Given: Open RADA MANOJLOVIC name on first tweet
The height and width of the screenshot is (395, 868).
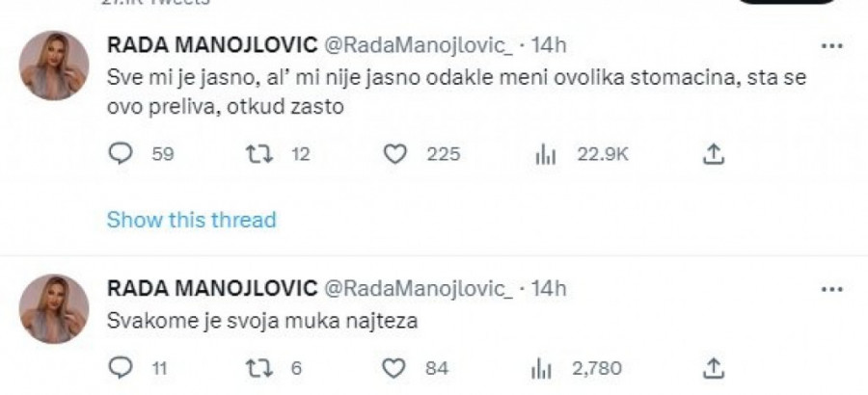Looking at the screenshot, I should pos(210,44).
